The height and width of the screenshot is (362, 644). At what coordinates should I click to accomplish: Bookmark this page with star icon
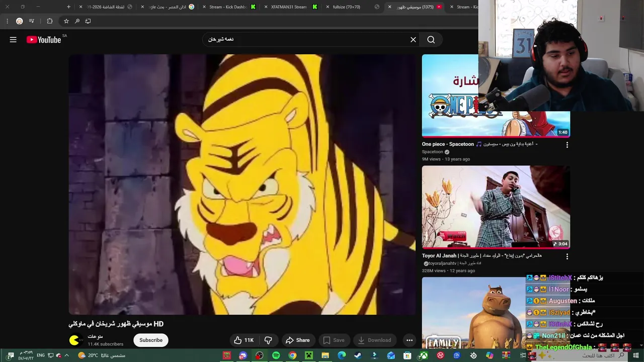click(66, 21)
